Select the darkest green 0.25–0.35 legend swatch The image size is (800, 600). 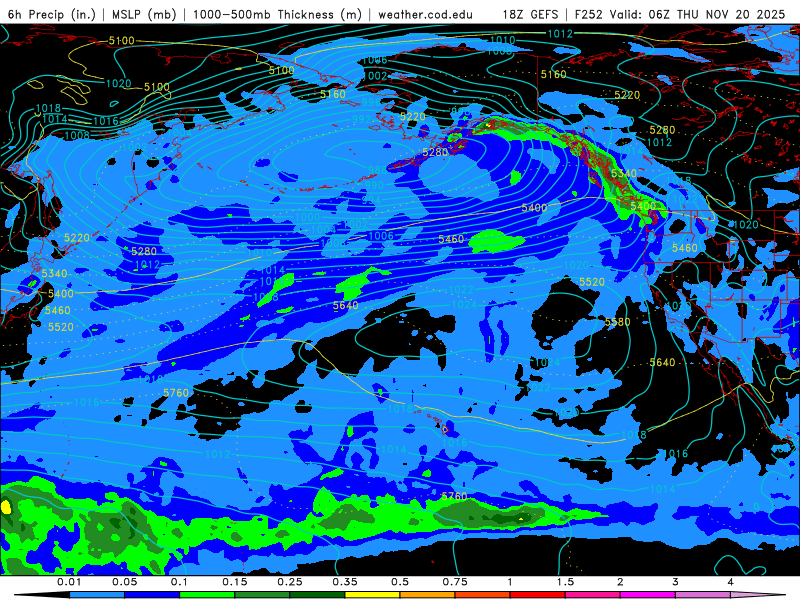pos(317,595)
